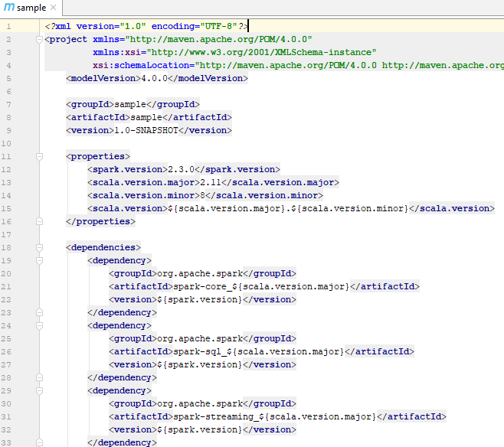Click the <properties> opening tag
Viewport: 504px width, 447px height.
coord(98,156)
